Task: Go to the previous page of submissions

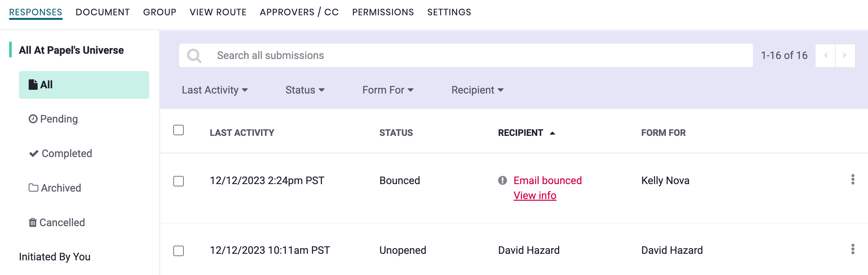Action: point(825,56)
